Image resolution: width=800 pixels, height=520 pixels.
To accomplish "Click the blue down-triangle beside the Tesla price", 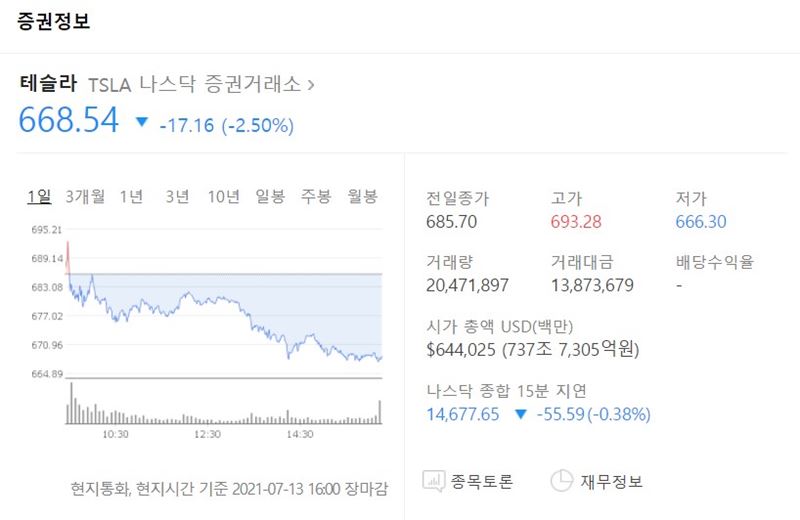I will (141, 123).
